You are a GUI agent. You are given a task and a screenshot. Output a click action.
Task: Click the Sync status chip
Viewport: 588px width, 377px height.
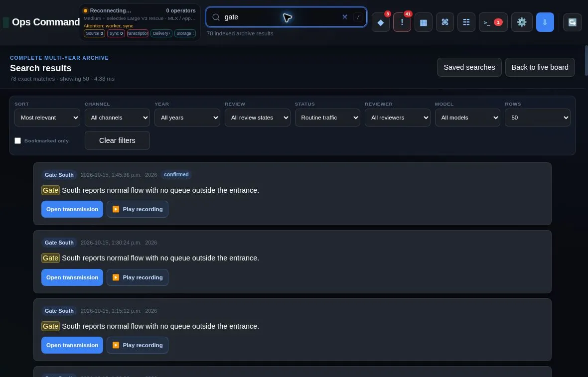pyautogui.click(x=116, y=33)
